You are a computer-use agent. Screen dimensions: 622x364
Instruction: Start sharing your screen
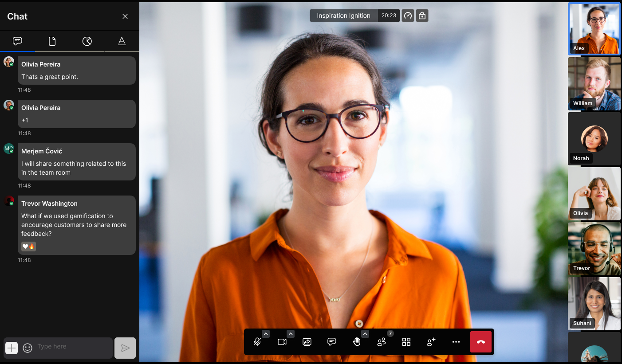[x=307, y=342]
